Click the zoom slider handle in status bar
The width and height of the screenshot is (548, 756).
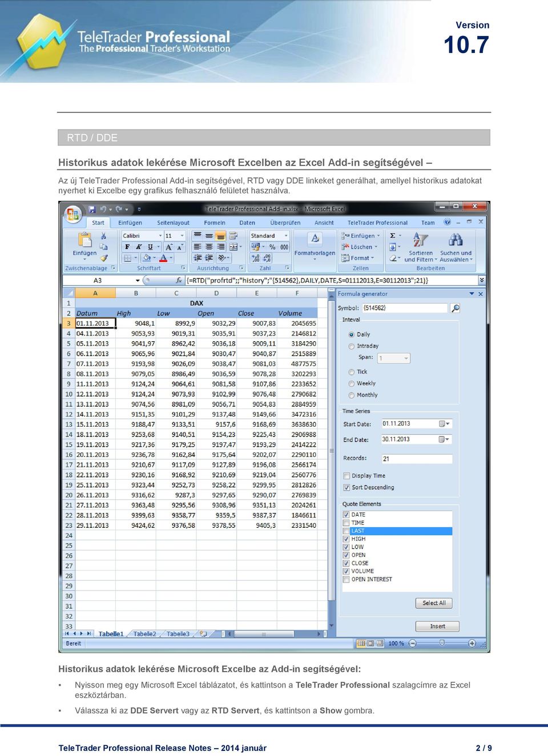442,643
